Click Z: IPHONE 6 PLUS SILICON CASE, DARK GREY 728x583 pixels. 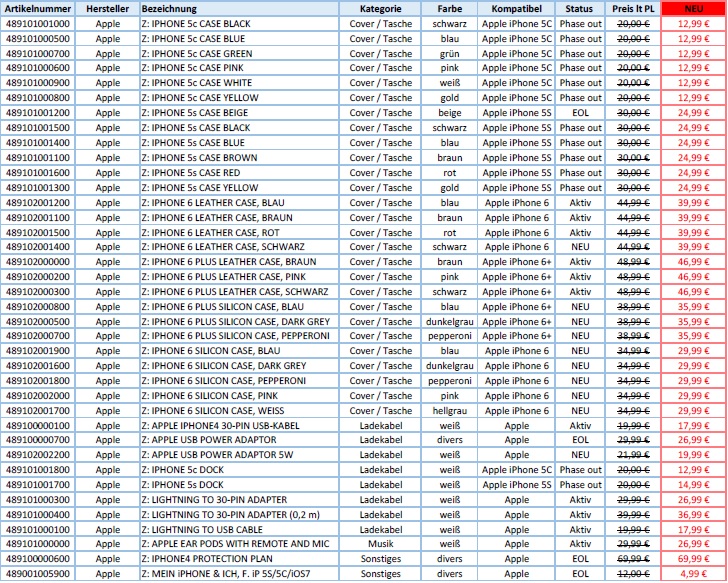(x=239, y=321)
